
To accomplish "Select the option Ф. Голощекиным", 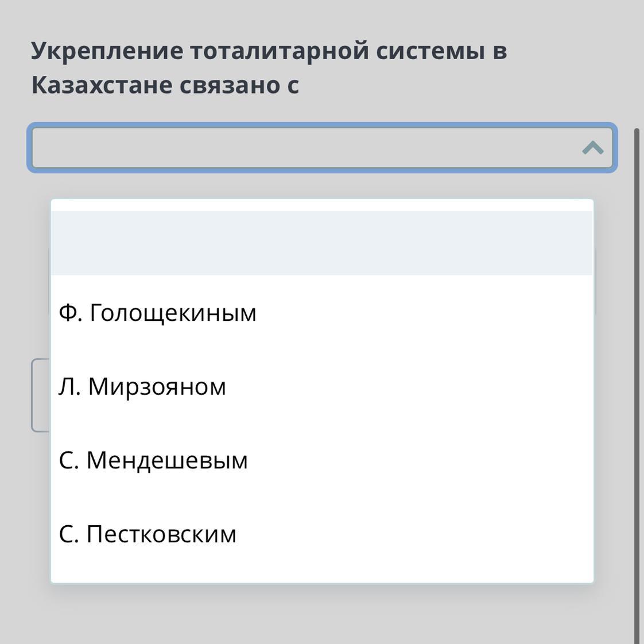I will point(157,313).
